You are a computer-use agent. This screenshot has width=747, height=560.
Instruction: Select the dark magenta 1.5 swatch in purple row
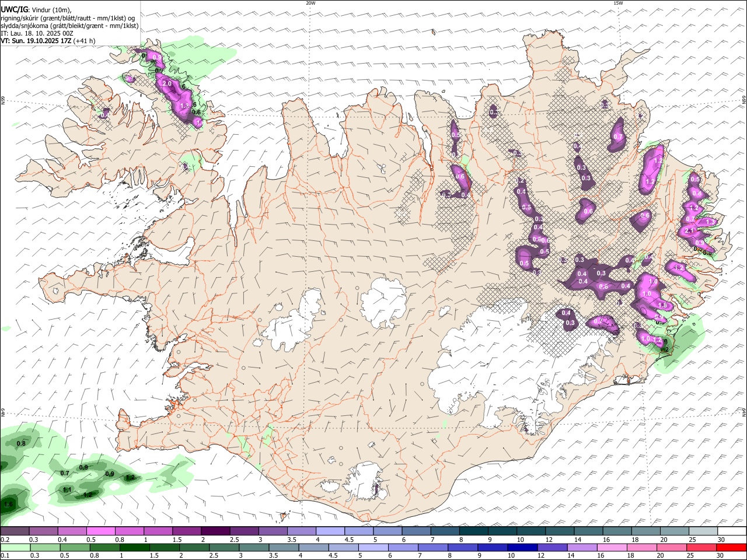point(187,531)
